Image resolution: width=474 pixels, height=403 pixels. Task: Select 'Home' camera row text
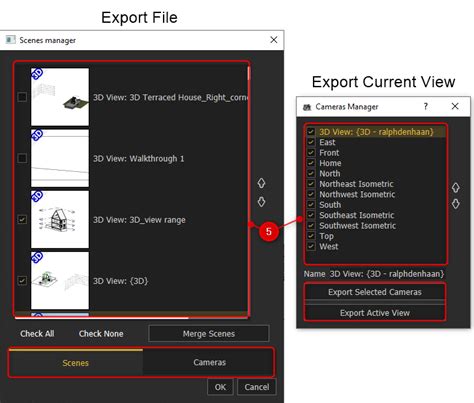tap(330, 163)
